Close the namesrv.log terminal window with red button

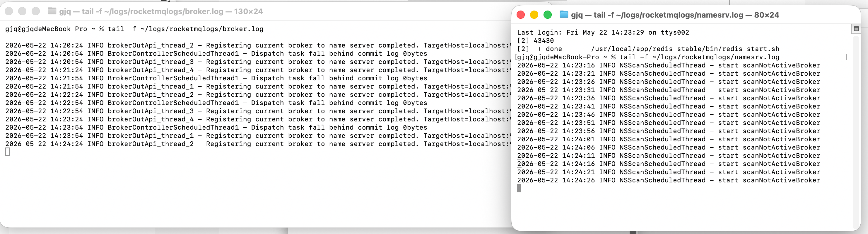coord(521,15)
